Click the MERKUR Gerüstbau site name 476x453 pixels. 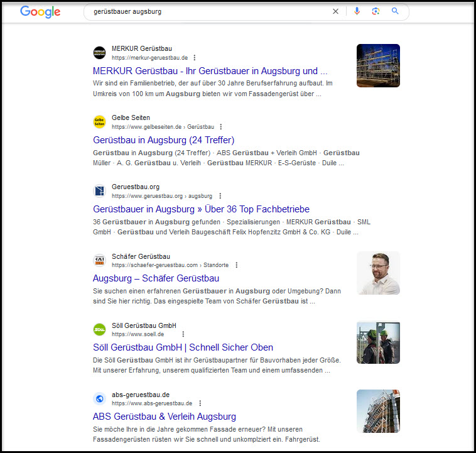pos(142,48)
